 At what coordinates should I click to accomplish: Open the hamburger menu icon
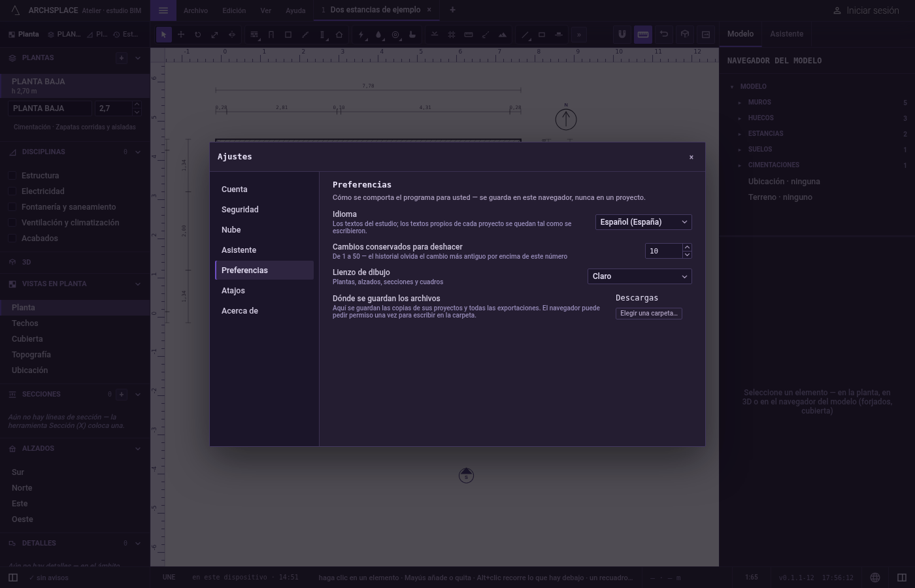(x=163, y=10)
